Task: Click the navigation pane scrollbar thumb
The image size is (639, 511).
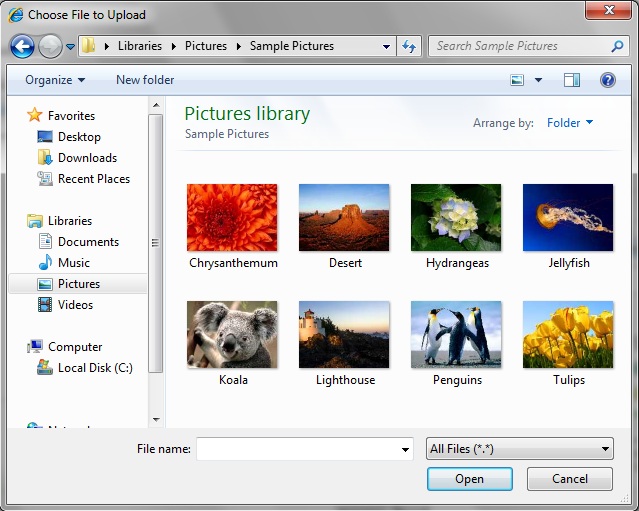Action: 156,243
